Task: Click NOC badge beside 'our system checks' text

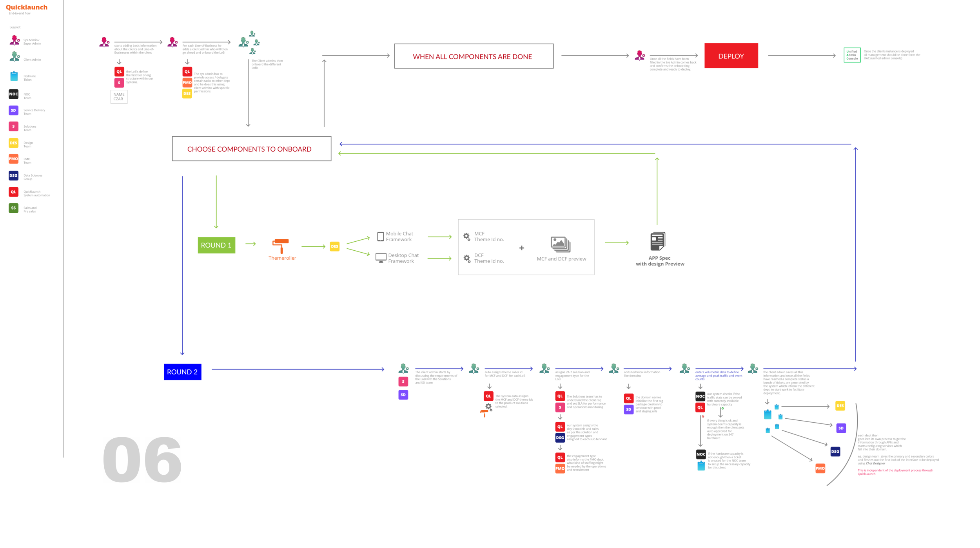Action: point(700,396)
